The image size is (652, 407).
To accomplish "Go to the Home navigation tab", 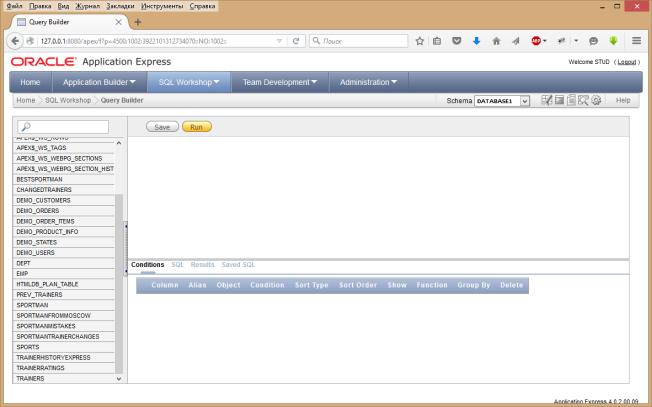I will tap(30, 82).
